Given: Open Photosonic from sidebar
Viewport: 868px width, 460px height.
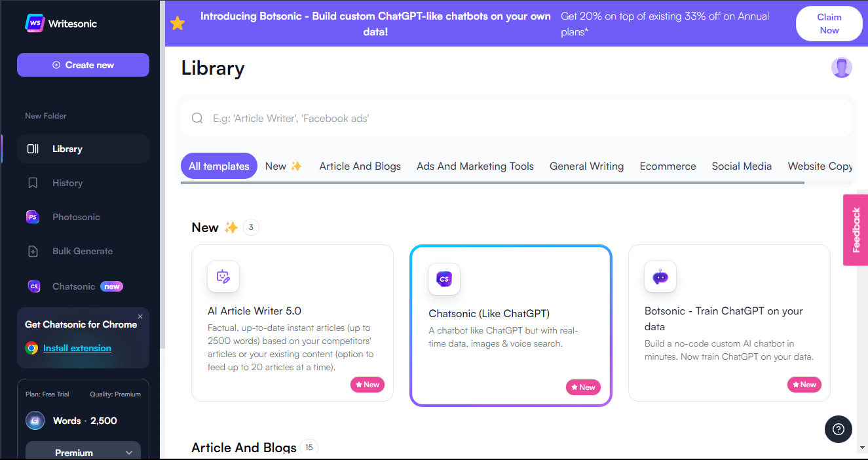Looking at the screenshot, I should coord(75,217).
